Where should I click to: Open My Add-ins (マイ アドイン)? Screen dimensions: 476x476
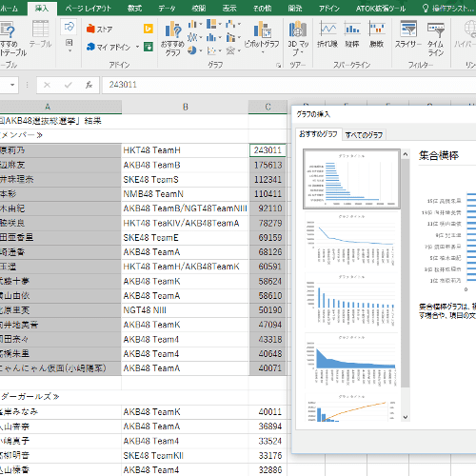click(109, 47)
